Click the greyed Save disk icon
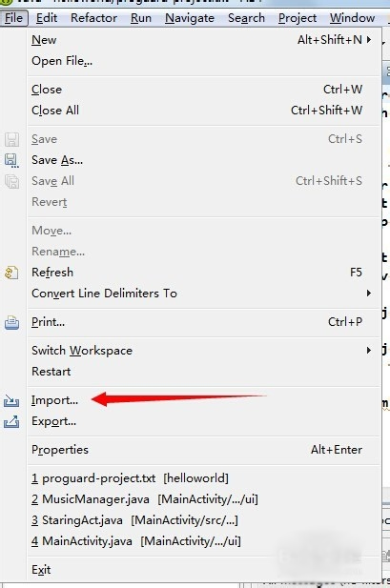 click(x=12, y=139)
